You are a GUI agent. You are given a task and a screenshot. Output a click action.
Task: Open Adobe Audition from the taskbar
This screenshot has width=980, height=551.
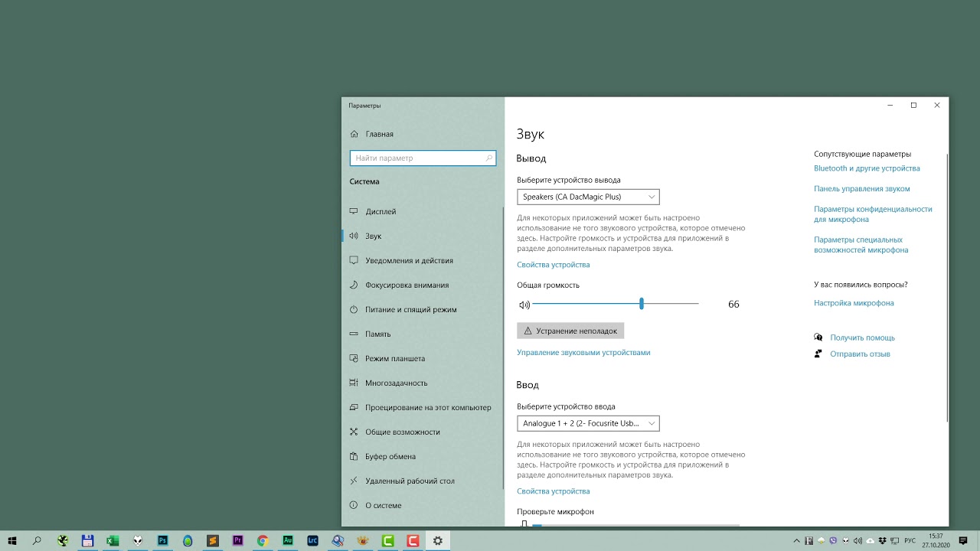[288, 540]
